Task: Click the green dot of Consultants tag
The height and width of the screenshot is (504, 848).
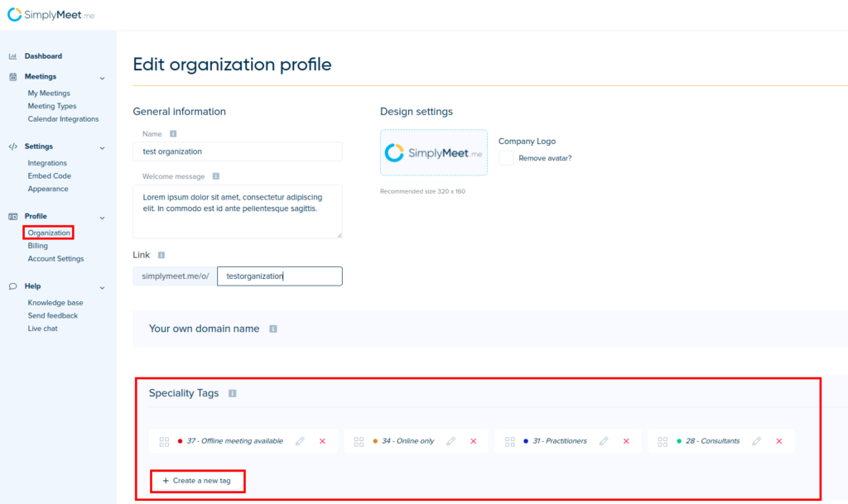Action: [x=679, y=441]
